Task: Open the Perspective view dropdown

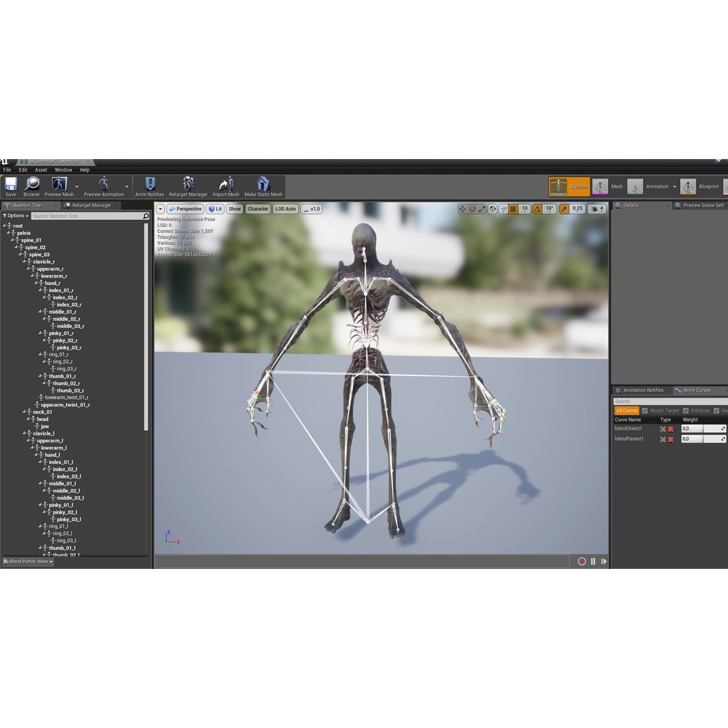Action: (185, 209)
